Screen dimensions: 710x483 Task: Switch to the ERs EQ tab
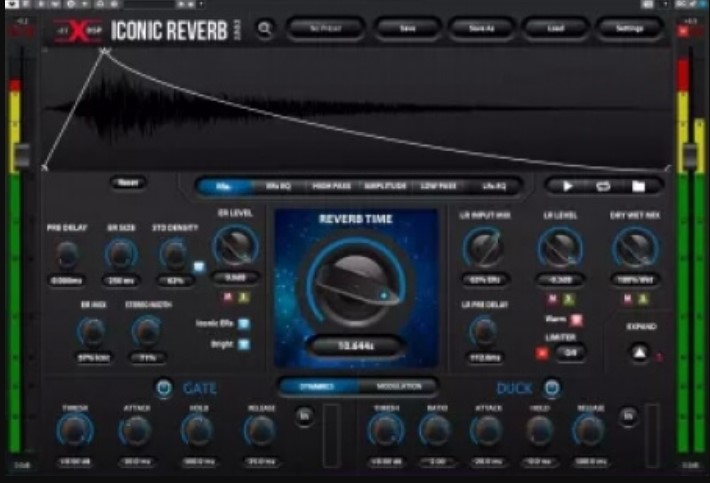tap(278, 186)
